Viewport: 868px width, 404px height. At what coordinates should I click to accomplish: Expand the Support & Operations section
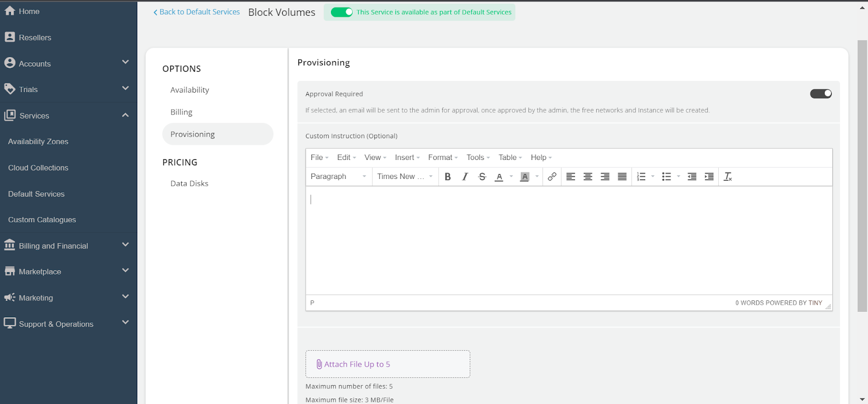pos(125,323)
